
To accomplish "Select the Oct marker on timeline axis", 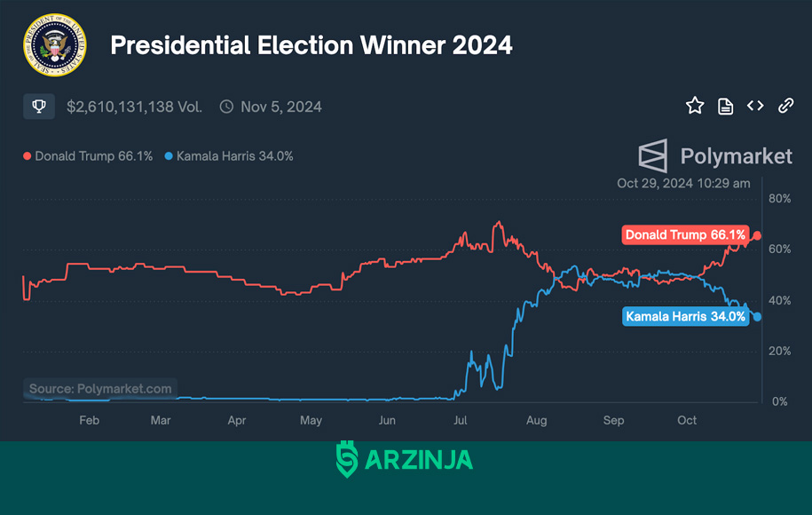I will (687, 420).
